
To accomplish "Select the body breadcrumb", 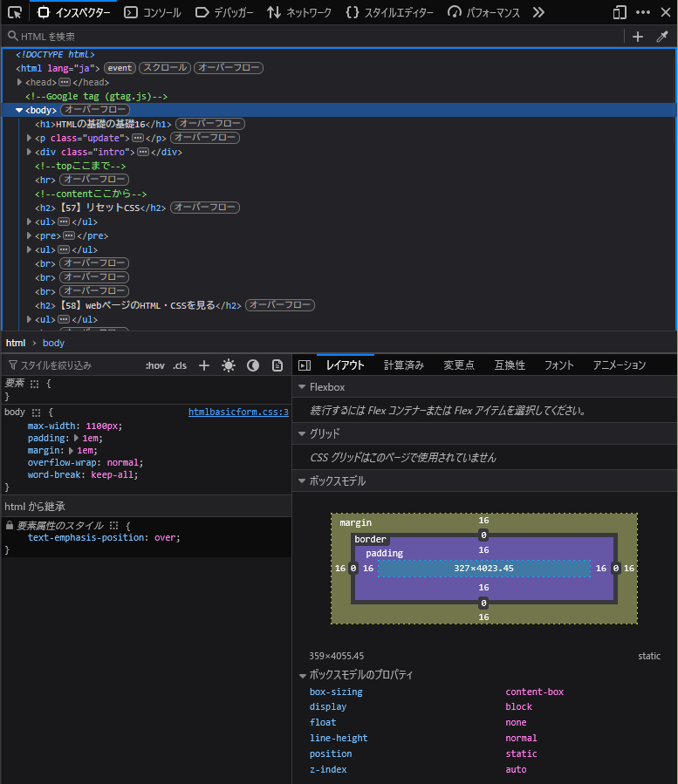I will click(x=53, y=343).
